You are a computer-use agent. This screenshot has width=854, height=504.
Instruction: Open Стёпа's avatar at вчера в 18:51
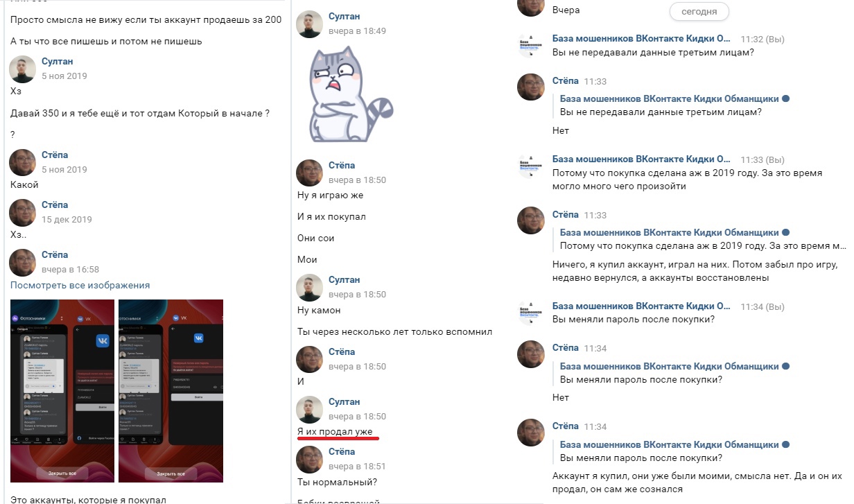click(x=309, y=459)
